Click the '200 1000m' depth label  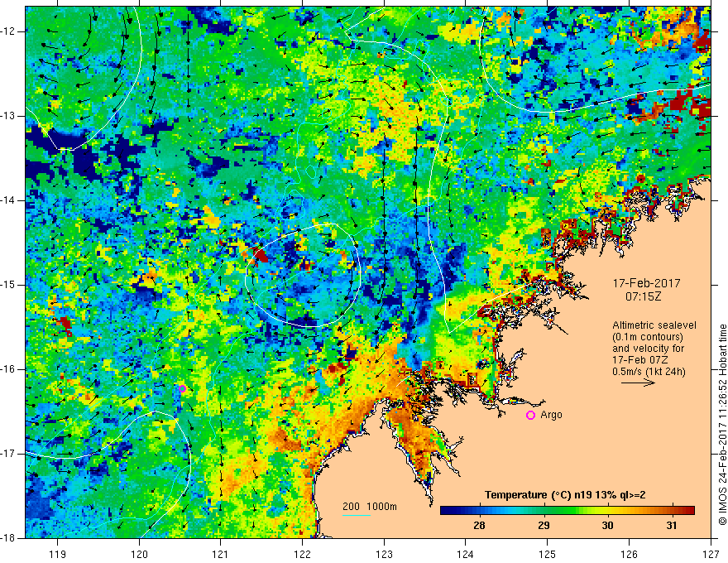[370, 507]
